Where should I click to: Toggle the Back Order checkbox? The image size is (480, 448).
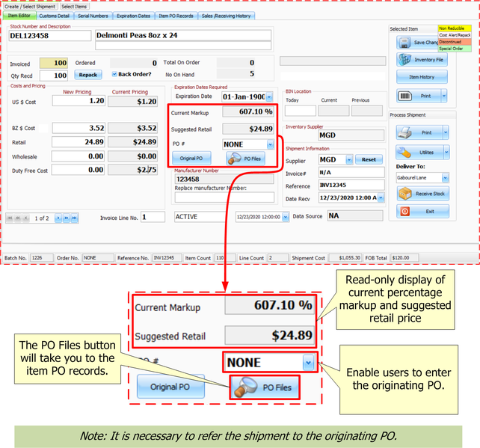coord(114,74)
